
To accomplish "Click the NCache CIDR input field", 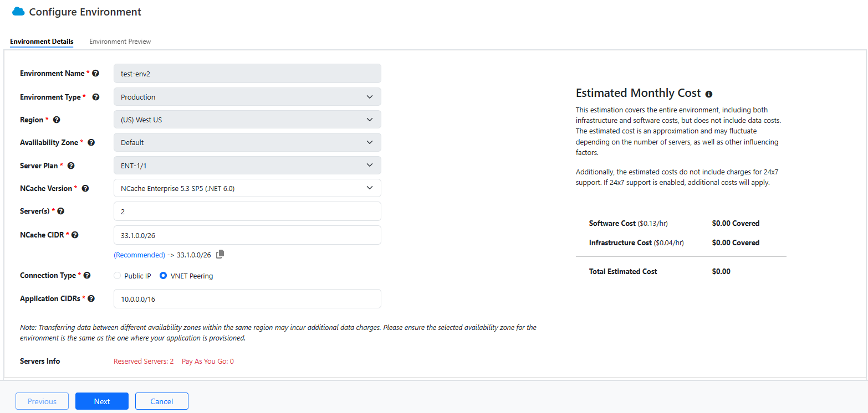I will point(247,235).
